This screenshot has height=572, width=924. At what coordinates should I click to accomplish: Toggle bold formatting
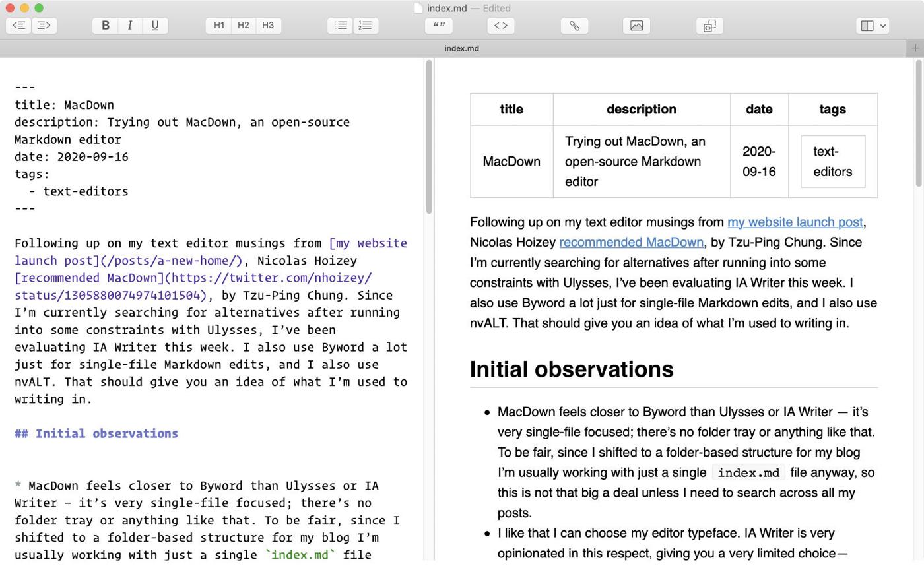coord(105,26)
